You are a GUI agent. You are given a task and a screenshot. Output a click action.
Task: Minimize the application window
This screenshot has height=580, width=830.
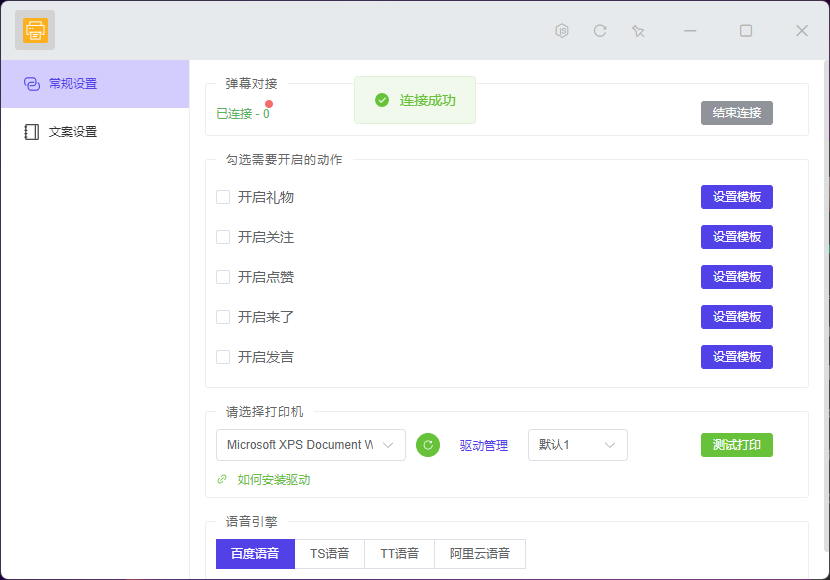tap(690, 31)
